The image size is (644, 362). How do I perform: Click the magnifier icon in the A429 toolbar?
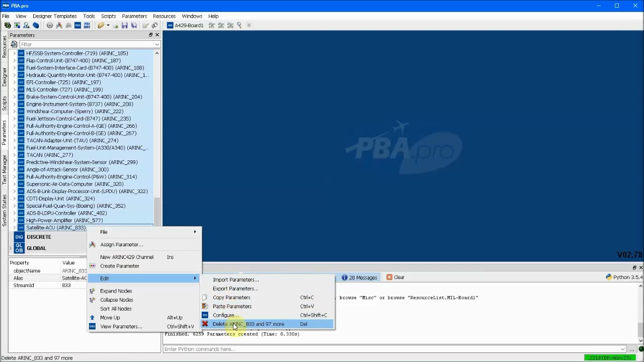(239, 25)
